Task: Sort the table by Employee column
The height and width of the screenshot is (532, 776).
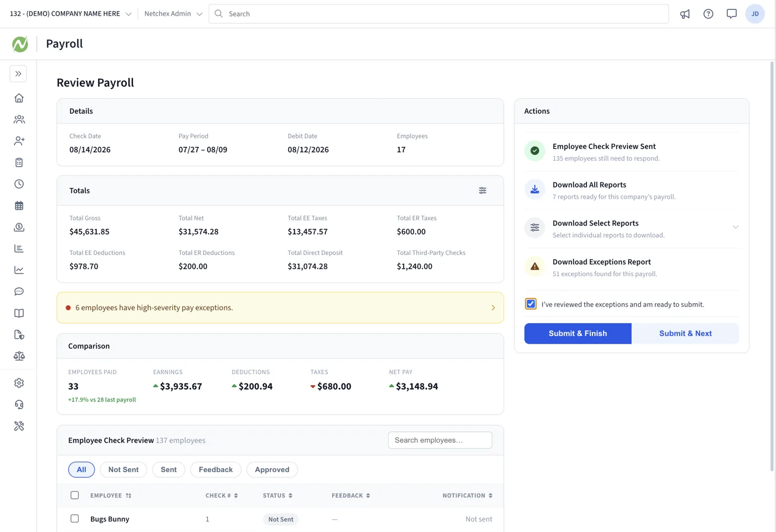Action: (x=111, y=495)
